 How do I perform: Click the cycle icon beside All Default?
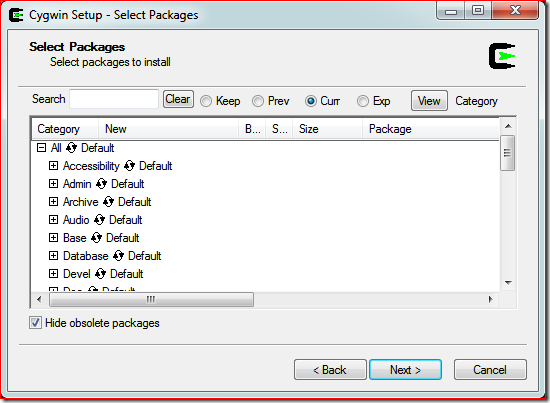(71, 148)
